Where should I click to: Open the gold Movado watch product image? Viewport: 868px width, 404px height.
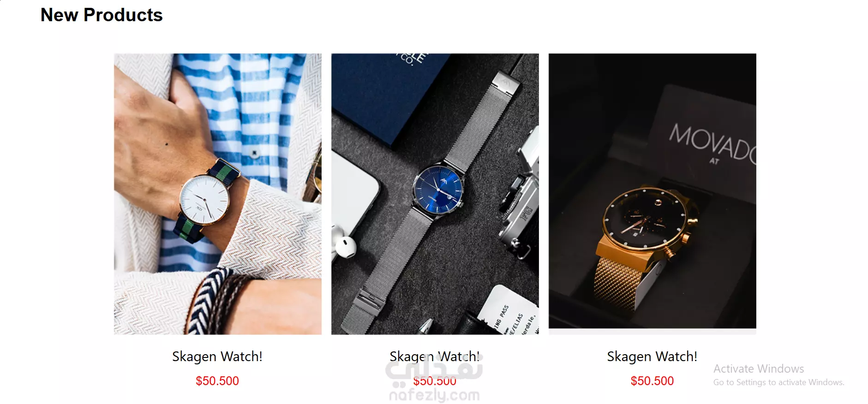point(652,191)
